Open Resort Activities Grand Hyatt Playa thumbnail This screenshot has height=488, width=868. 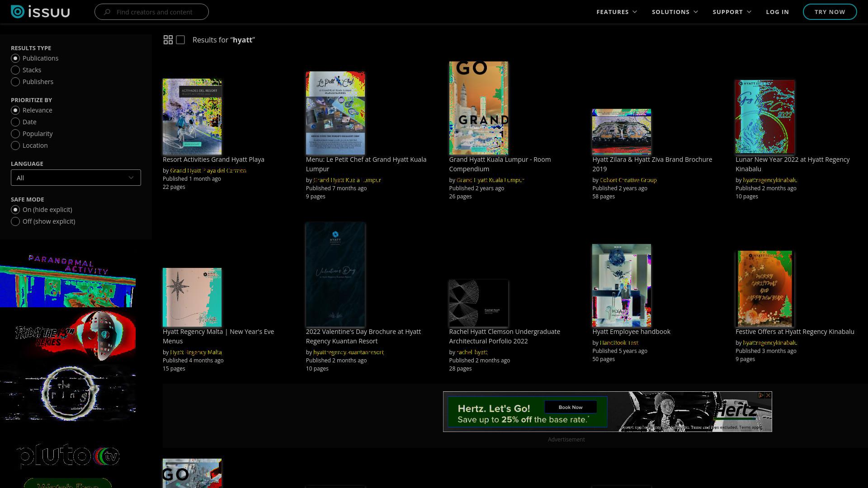(192, 117)
